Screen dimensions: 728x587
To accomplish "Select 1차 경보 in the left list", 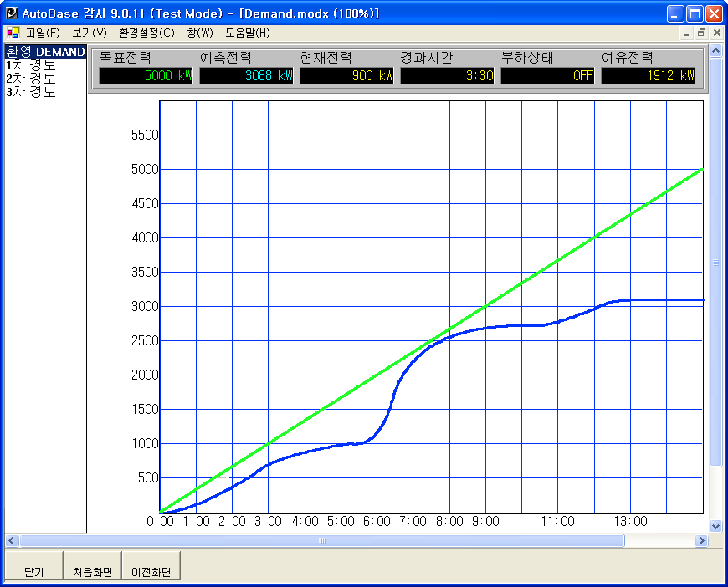I will pos(31,65).
